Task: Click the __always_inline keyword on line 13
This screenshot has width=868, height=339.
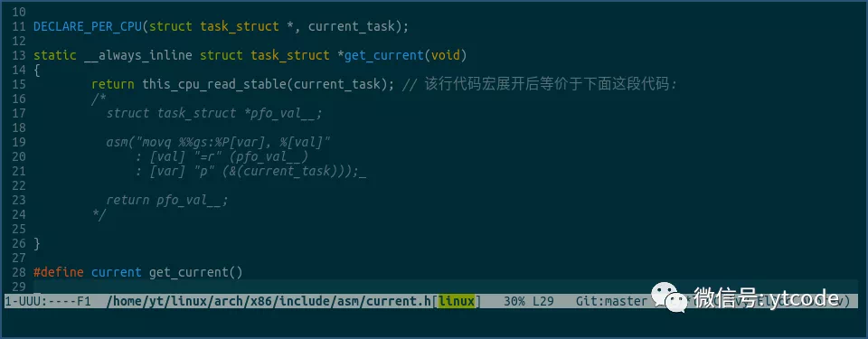Action: click(137, 55)
